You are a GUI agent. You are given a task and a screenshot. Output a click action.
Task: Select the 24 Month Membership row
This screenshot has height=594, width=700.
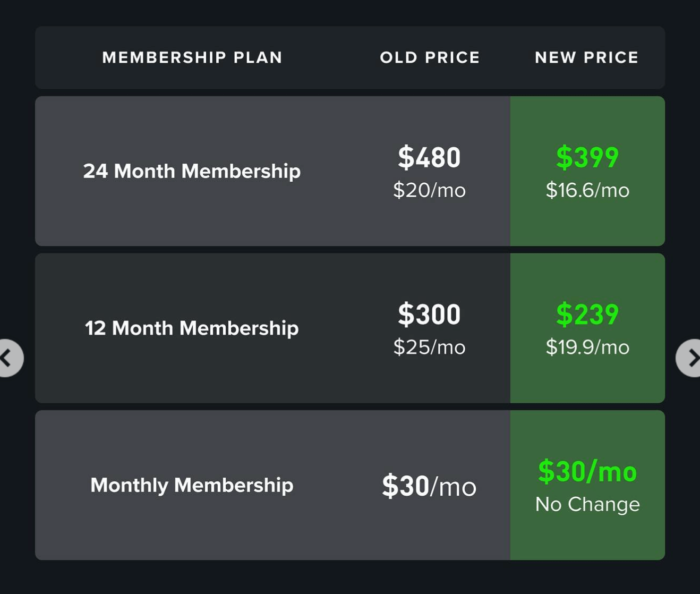191,171
